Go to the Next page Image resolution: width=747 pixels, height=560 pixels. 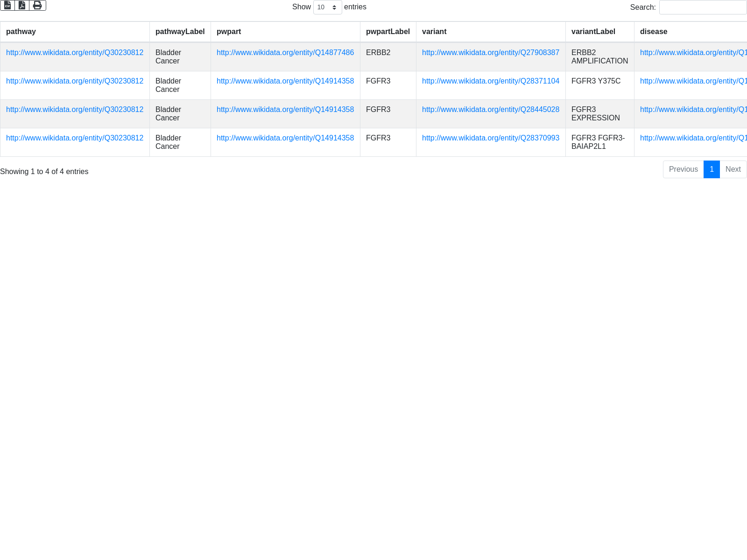click(x=733, y=169)
